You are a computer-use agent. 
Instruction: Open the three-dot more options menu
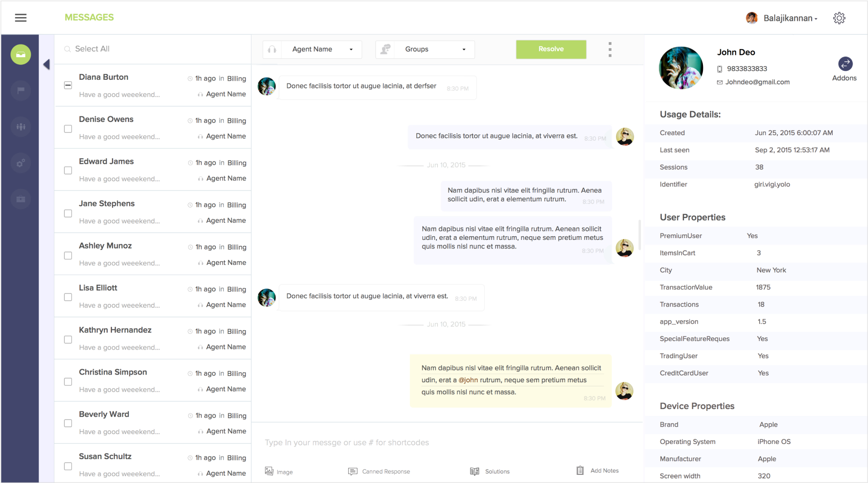pos(610,49)
